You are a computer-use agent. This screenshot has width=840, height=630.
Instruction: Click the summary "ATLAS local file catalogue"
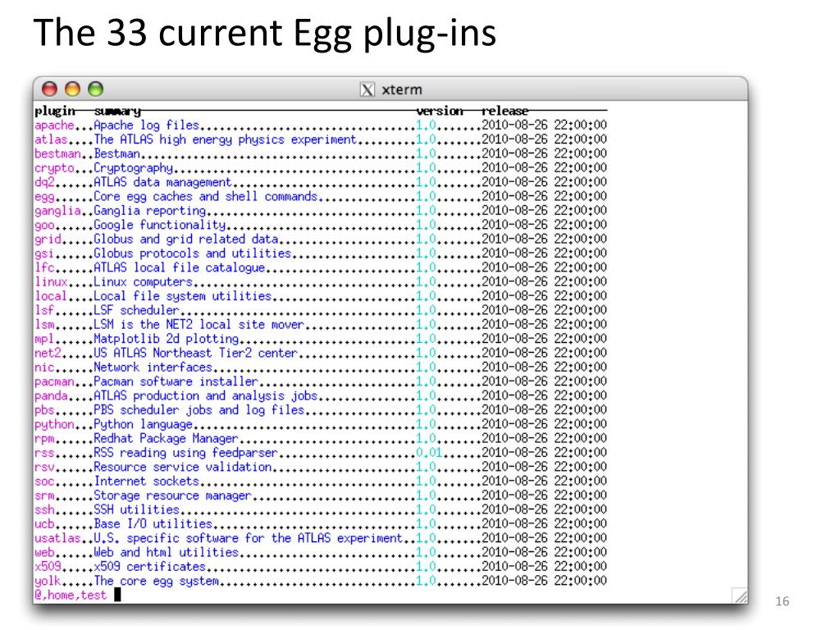(x=179, y=267)
